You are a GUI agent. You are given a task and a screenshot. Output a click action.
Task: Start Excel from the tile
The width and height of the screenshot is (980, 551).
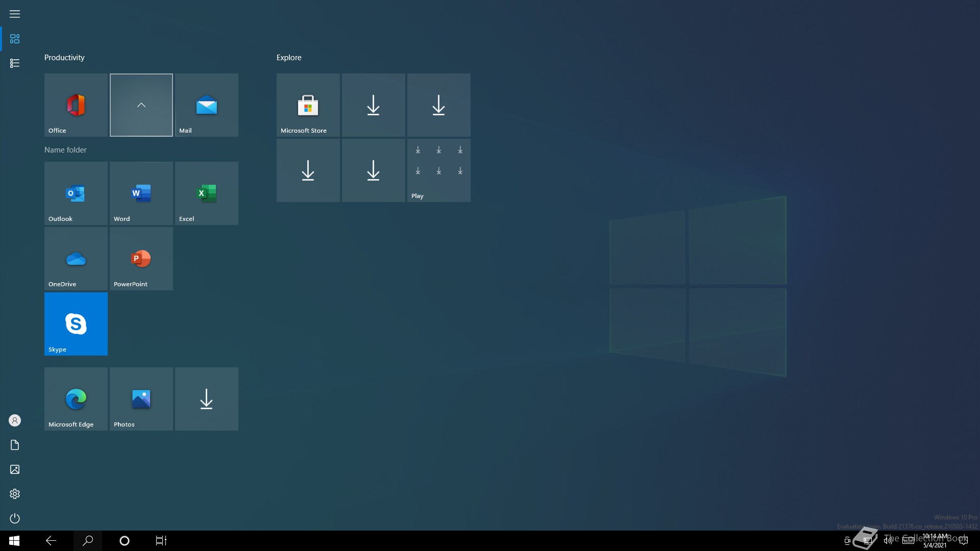(x=207, y=193)
